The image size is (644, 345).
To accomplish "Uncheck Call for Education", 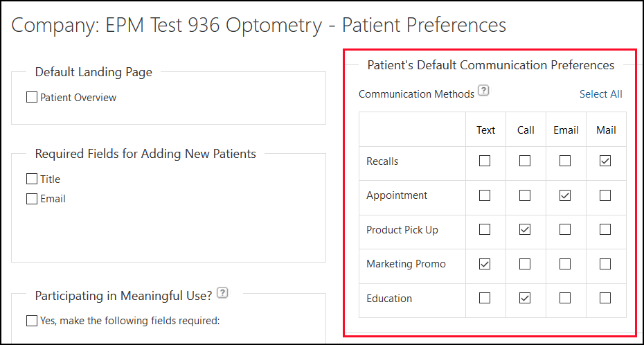I will point(525,298).
